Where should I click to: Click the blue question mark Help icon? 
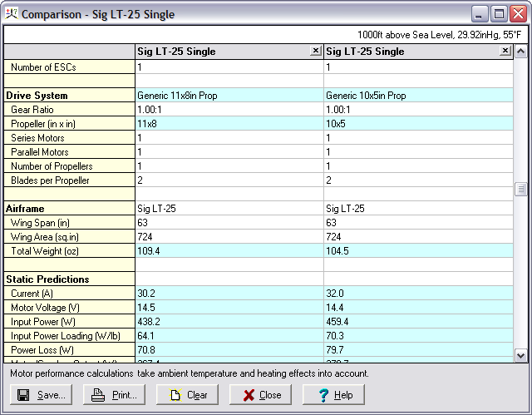[323, 395]
